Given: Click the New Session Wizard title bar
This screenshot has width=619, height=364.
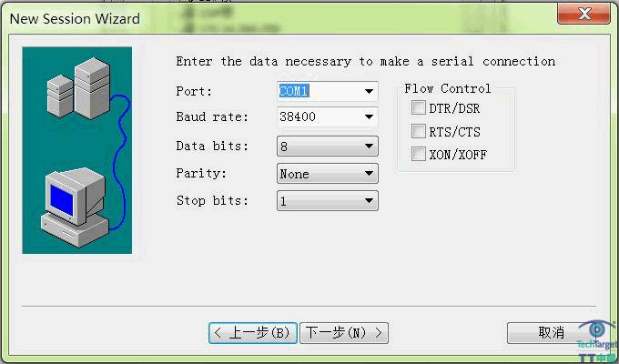Looking at the screenshot, I should click(x=273, y=17).
